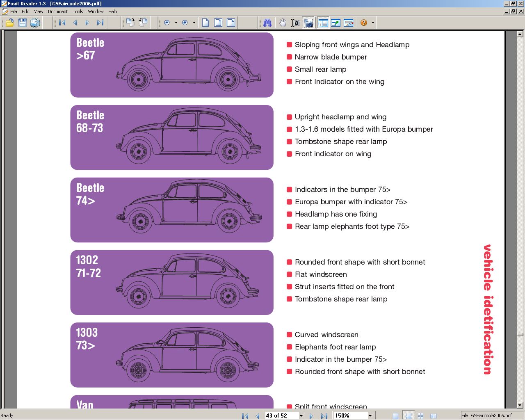Restore the inner document window
Screen dimensions: 525x420
(513, 11)
